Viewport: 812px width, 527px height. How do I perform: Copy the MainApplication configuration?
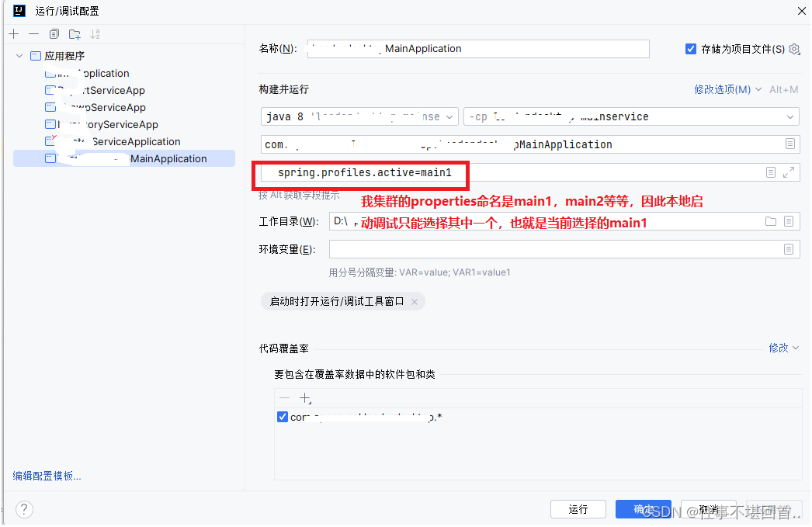point(52,33)
